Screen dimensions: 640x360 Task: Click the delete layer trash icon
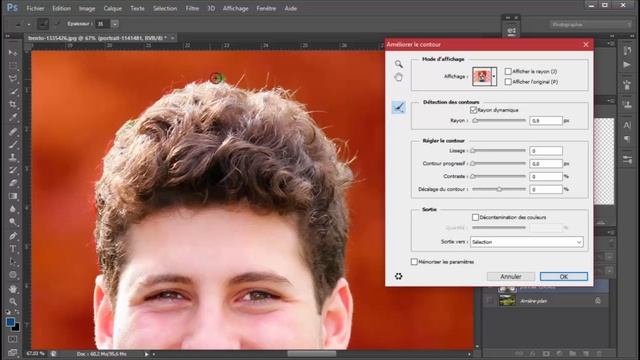(599, 353)
